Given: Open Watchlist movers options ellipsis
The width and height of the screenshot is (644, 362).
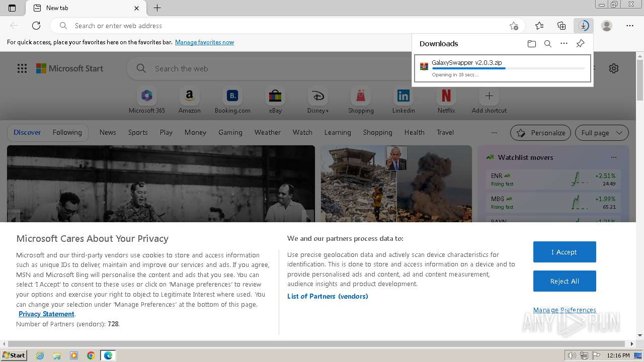Looking at the screenshot, I should click(613, 157).
